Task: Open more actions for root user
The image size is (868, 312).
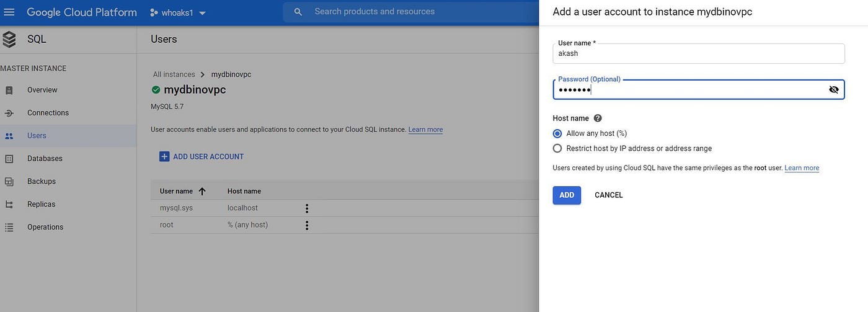Action: (x=306, y=225)
